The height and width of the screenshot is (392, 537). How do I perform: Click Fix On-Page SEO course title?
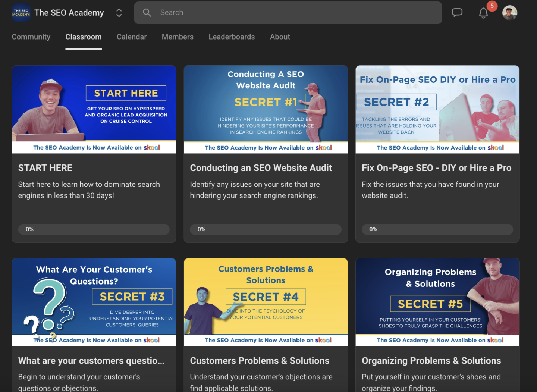[437, 168]
